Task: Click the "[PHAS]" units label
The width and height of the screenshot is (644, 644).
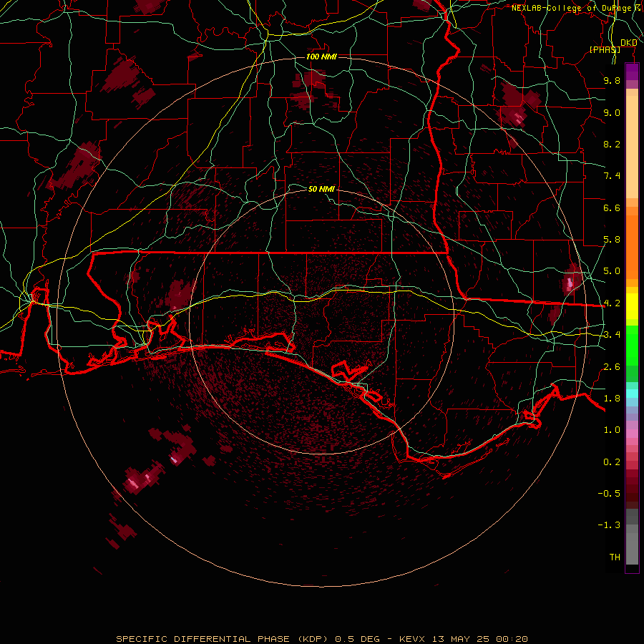Action: tap(605, 49)
